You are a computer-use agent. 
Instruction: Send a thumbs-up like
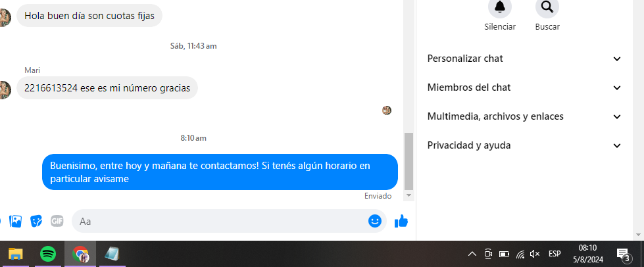point(401,222)
